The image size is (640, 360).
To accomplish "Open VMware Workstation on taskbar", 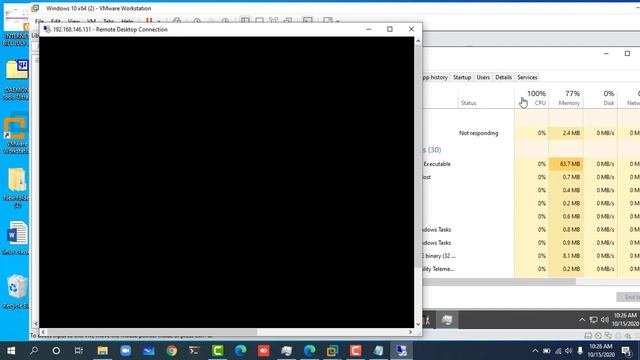I will [x=332, y=351].
